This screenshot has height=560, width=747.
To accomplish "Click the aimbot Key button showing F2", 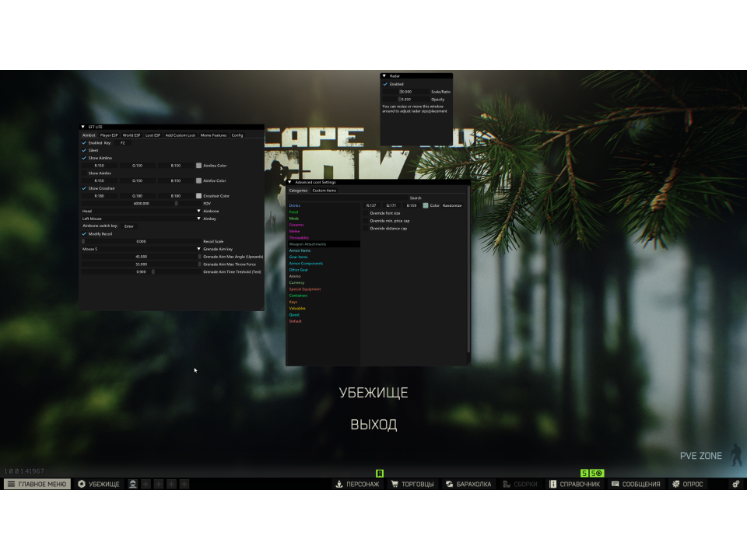I will (x=122, y=143).
